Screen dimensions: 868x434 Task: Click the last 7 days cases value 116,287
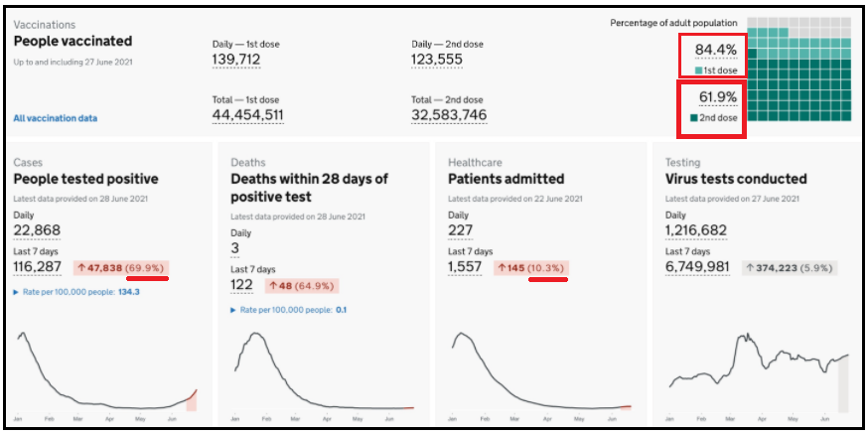pyautogui.click(x=37, y=267)
